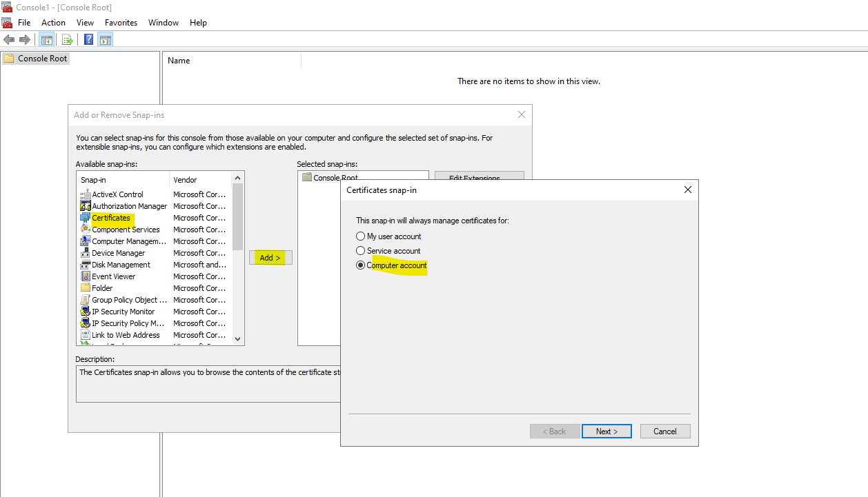Viewport: 868px width, 497px height.
Task: Select the My user account radio button
Action: coord(360,236)
